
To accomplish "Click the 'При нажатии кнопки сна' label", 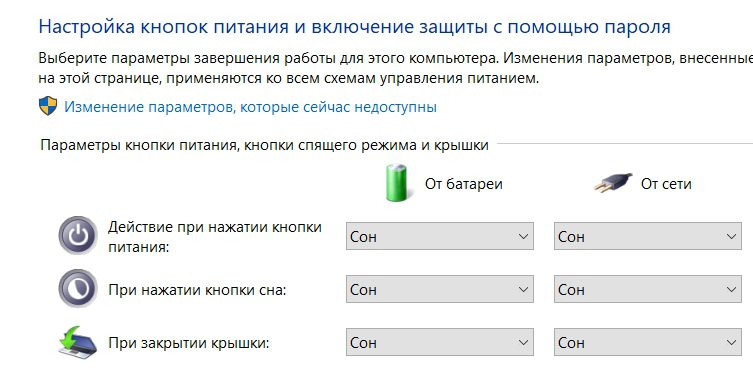I will coord(197,290).
